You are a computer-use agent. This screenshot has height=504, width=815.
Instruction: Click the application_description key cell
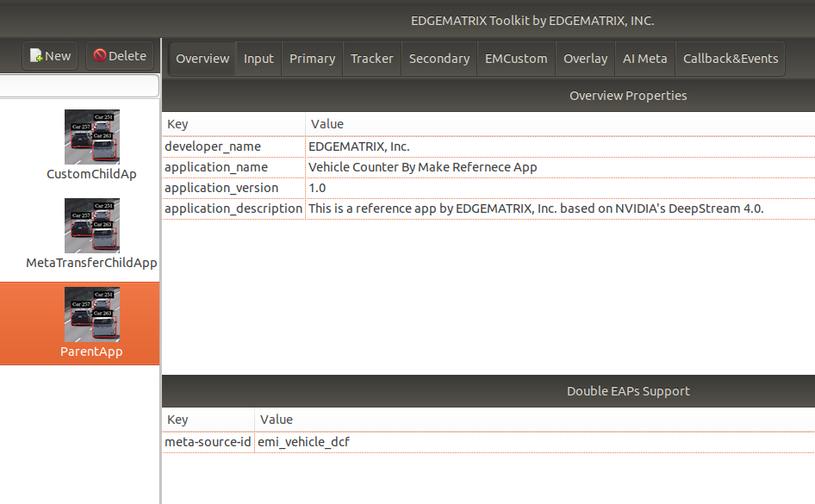point(233,208)
